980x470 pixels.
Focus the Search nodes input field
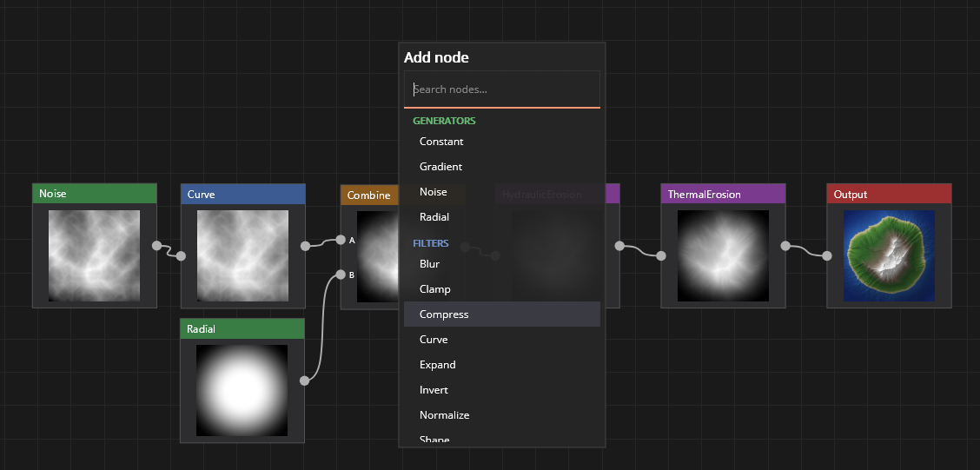[502, 89]
